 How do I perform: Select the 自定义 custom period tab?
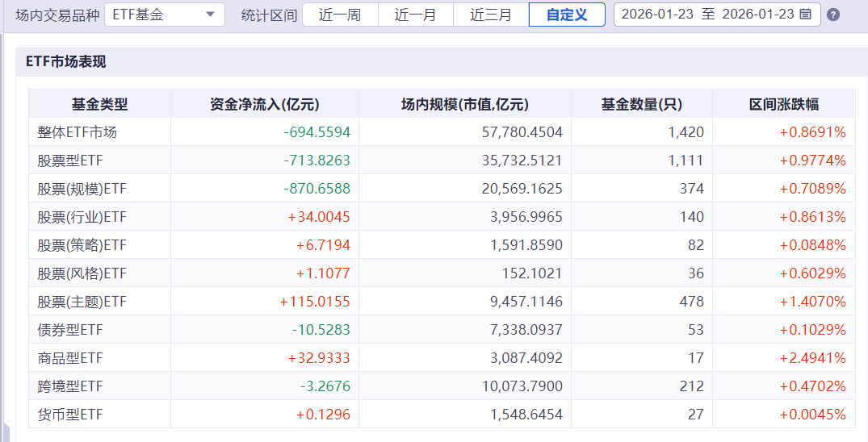point(567,15)
